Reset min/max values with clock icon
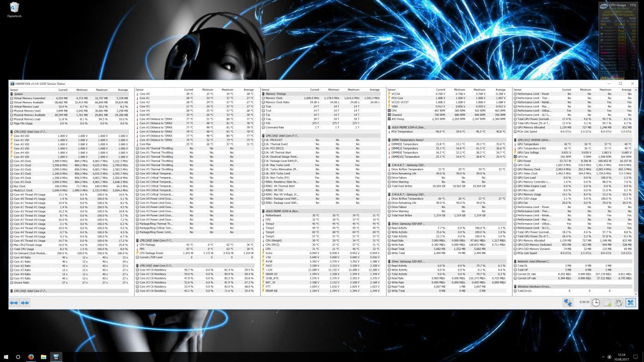 (x=596, y=303)
